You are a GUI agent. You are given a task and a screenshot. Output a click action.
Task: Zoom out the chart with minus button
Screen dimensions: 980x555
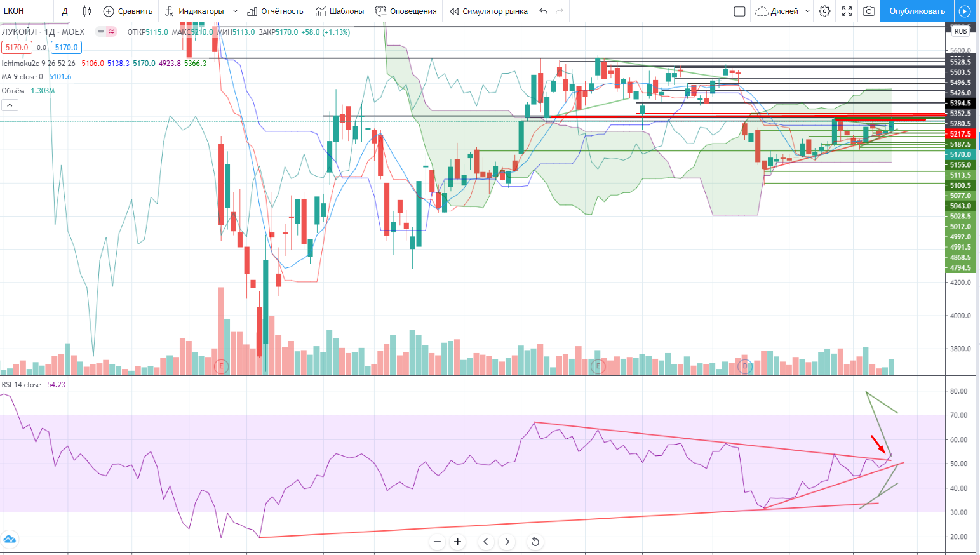click(437, 542)
